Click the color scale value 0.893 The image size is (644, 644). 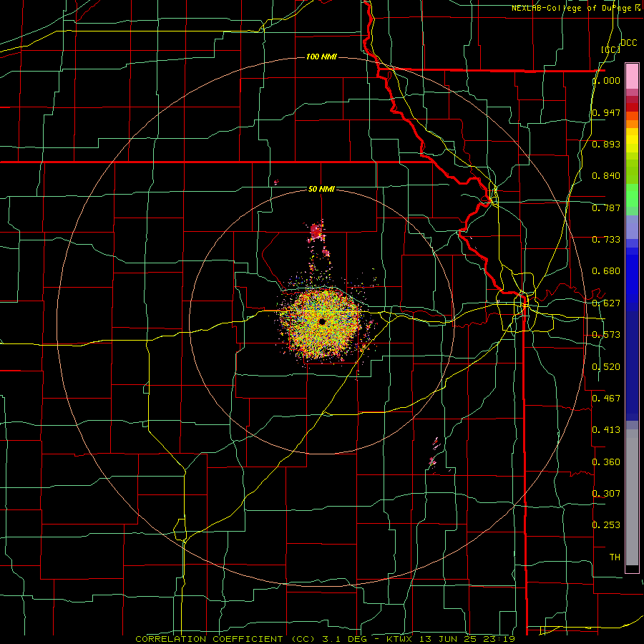coord(606,144)
